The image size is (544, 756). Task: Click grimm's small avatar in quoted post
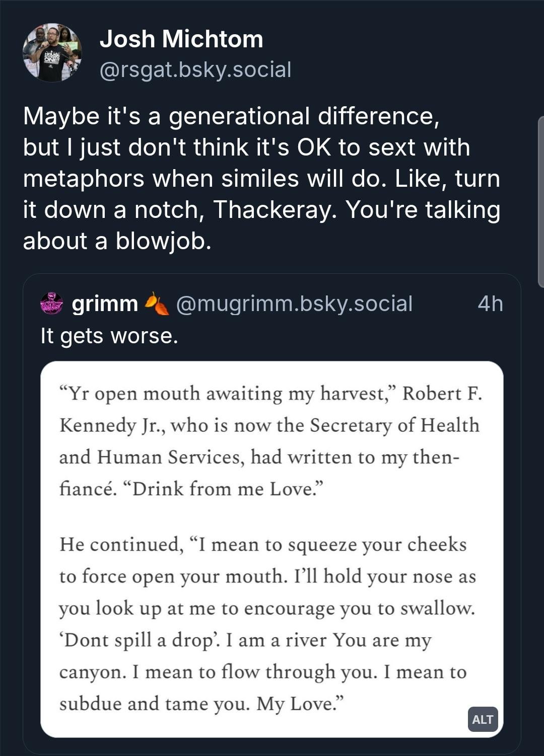click(51, 304)
